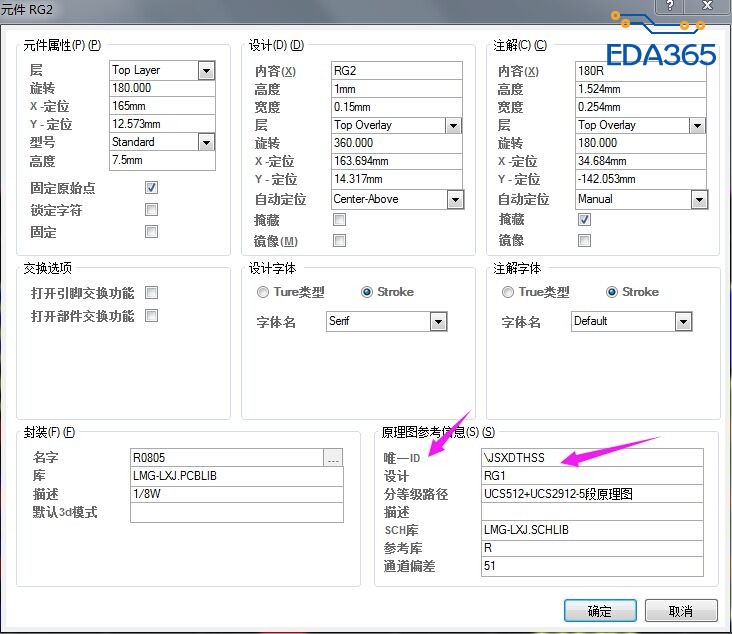Viewport: 732px width, 634px height.
Task: Click footprint description field 1/8W
Action: tap(237, 494)
